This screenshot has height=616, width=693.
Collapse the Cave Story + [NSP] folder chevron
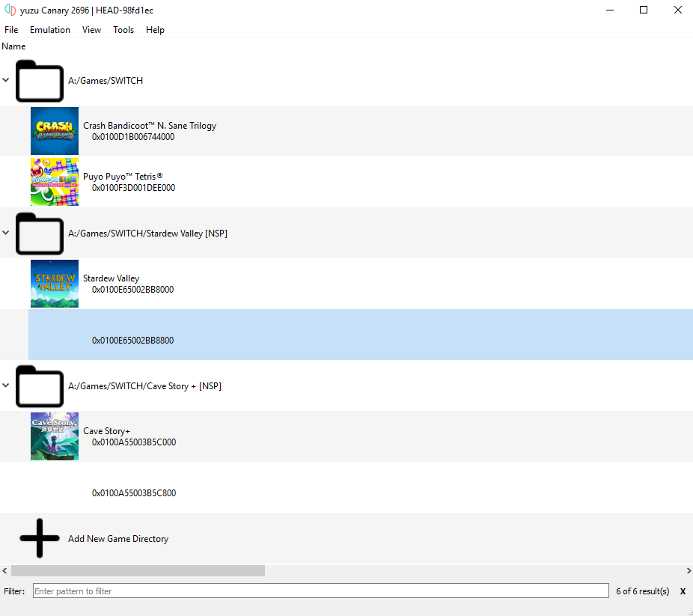coord(6,385)
